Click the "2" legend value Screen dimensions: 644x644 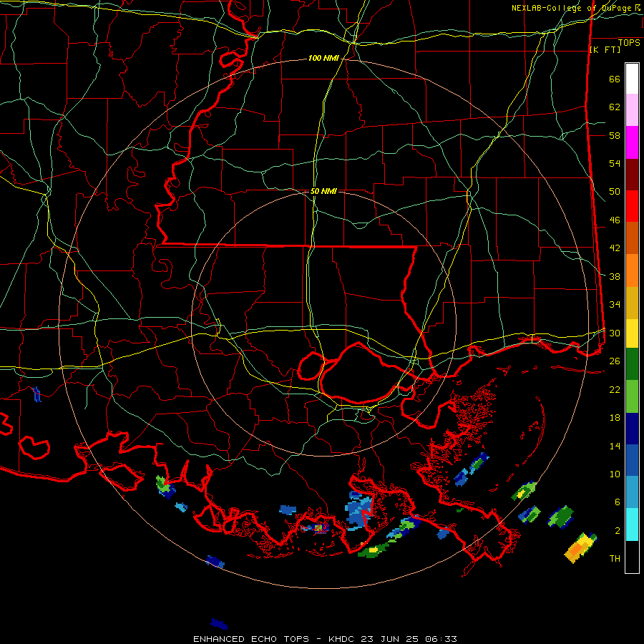617,531
